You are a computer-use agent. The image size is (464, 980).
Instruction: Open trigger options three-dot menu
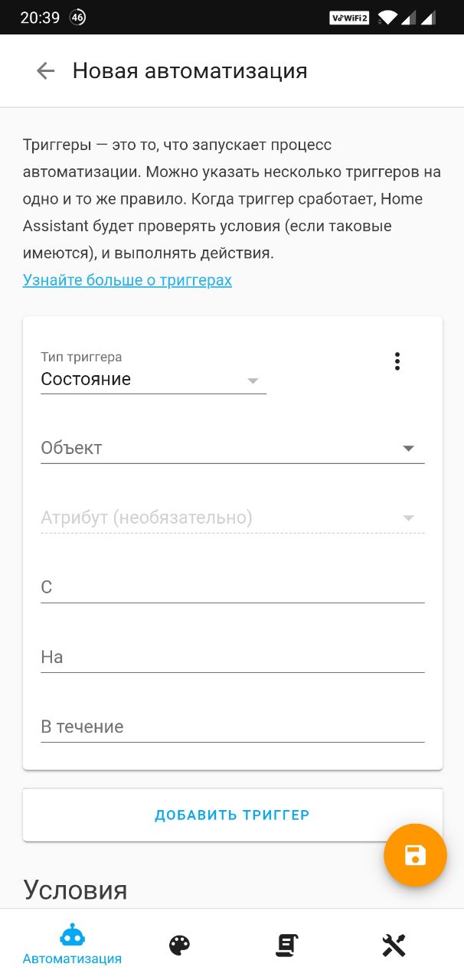397,361
